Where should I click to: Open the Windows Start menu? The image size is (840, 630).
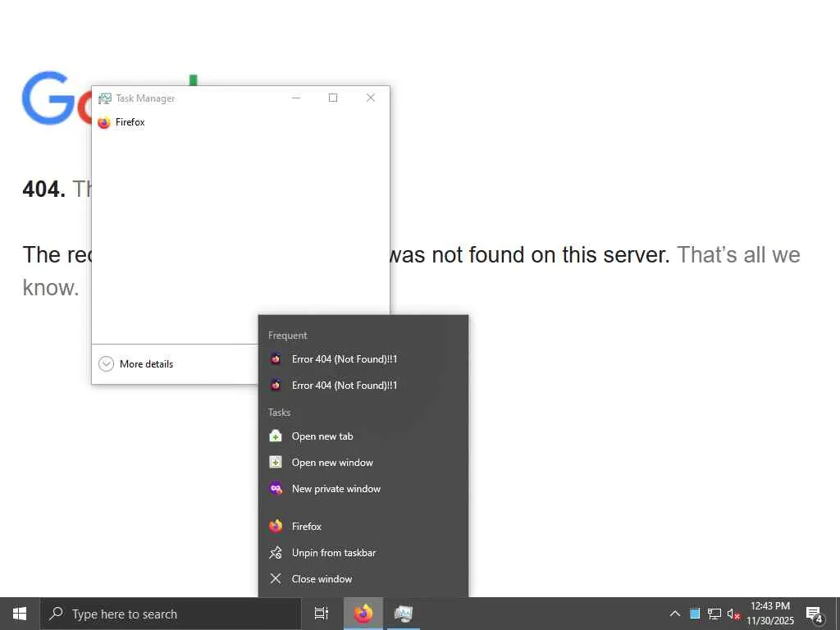pyautogui.click(x=20, y=614)
